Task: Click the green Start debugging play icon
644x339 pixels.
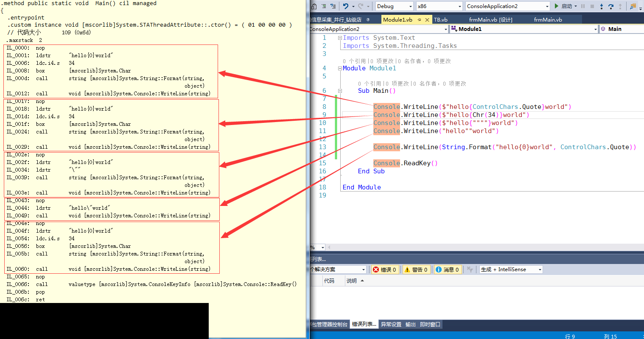Action: click(557, 6)
